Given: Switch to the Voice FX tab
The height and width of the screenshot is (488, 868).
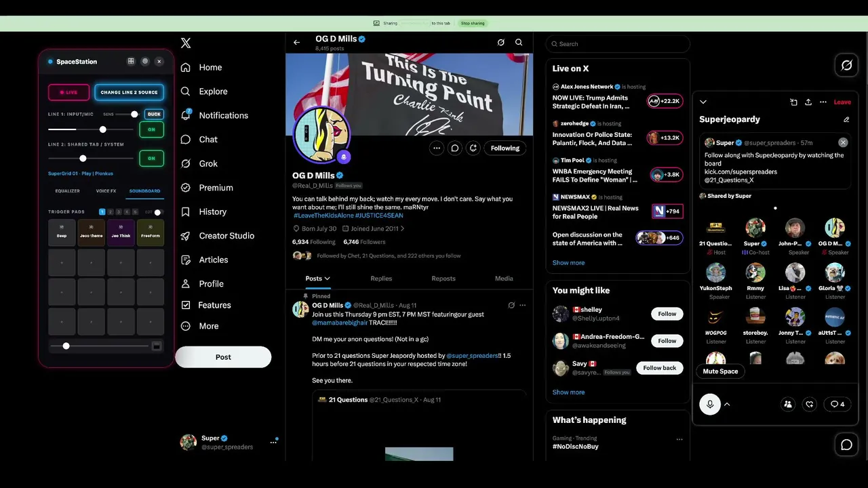Looking at the screenshot, I should click(106, 191).
